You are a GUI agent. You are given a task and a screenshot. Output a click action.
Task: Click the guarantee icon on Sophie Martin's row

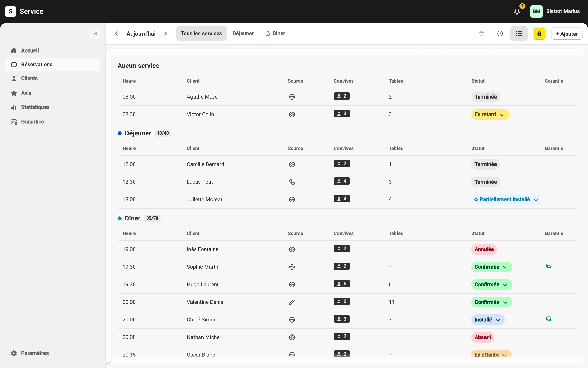click(x=549, y=266)
